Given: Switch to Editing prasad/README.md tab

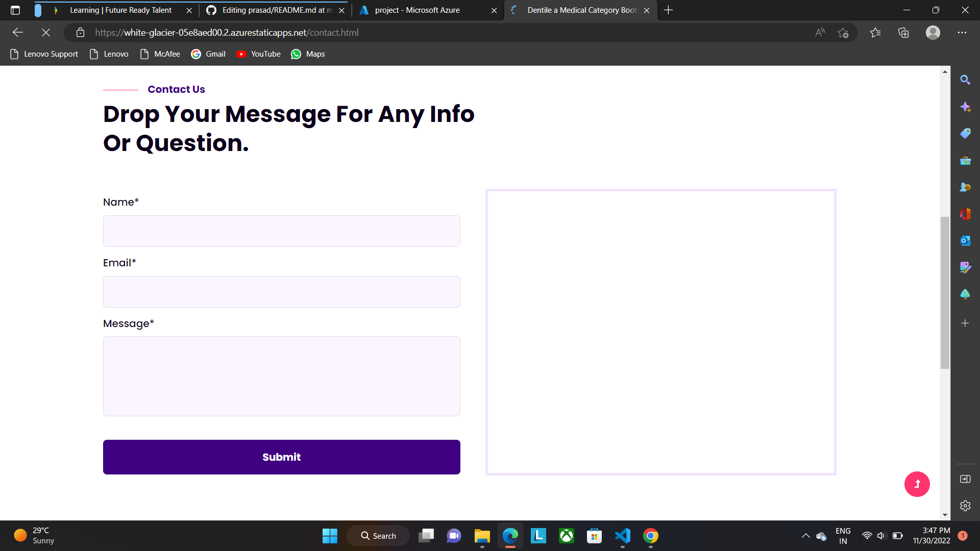Looking at the screenshot, I should click(276, 10).
